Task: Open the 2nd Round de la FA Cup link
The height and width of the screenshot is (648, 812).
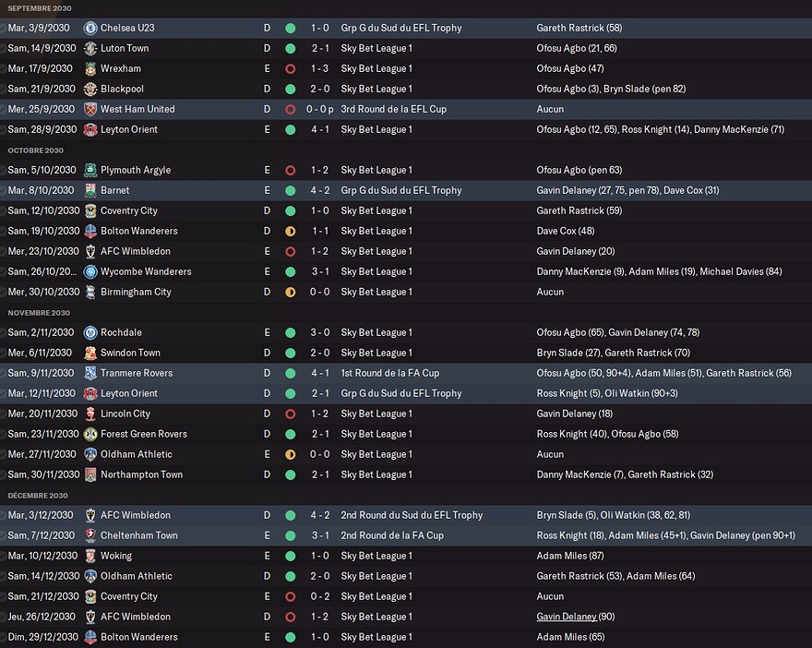Action: [392, 535]
